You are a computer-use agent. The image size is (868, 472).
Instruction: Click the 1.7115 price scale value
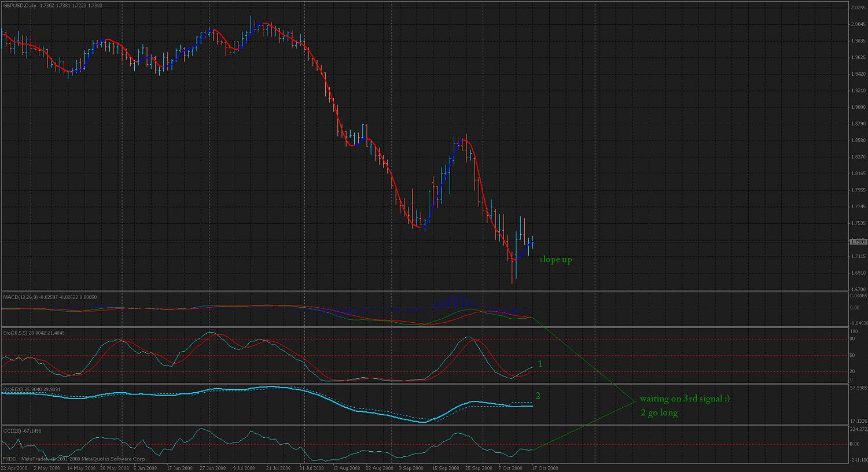[858, 256]
